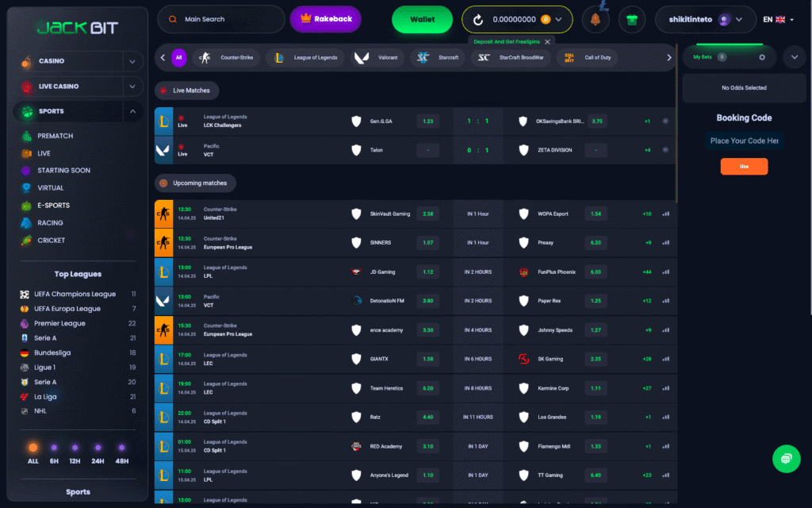
Task: Click the Starting Soon sidebar icon
Action: pos(26,170)
